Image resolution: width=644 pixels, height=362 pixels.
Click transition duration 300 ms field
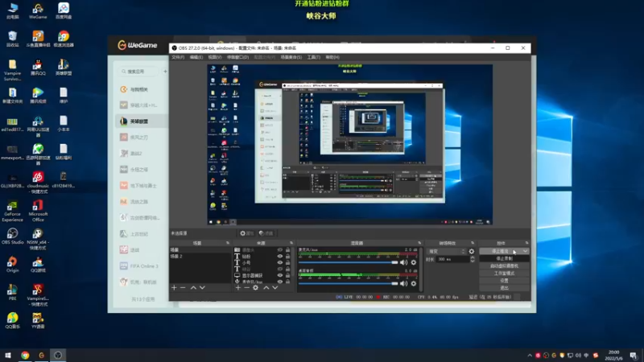[x=452, y=259]
